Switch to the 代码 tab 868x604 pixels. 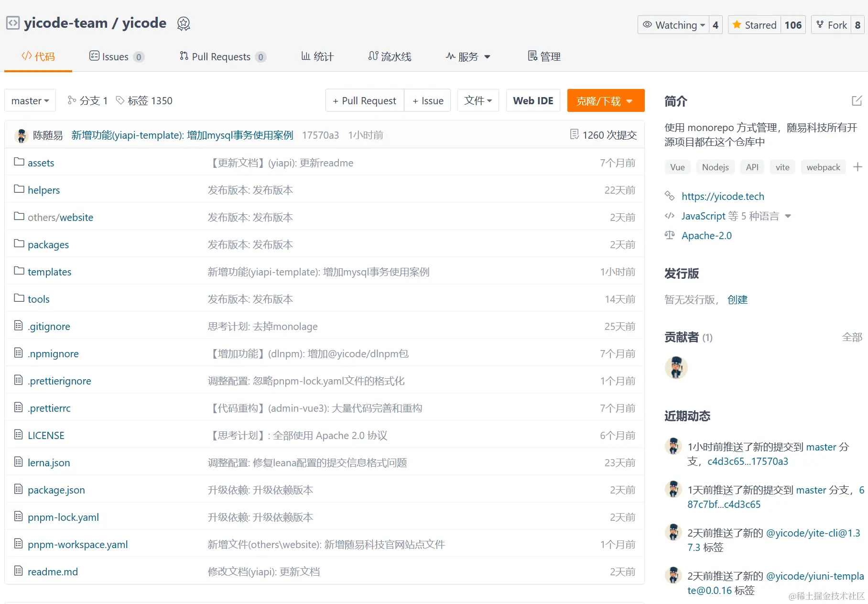tap(38, 56)
